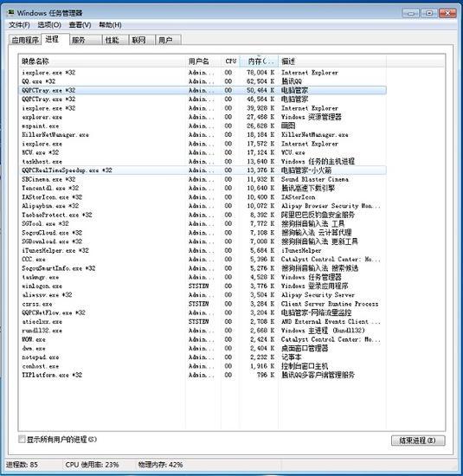Select the MCU.exe *32 process
463x476 pixels.
pos(203,152)
